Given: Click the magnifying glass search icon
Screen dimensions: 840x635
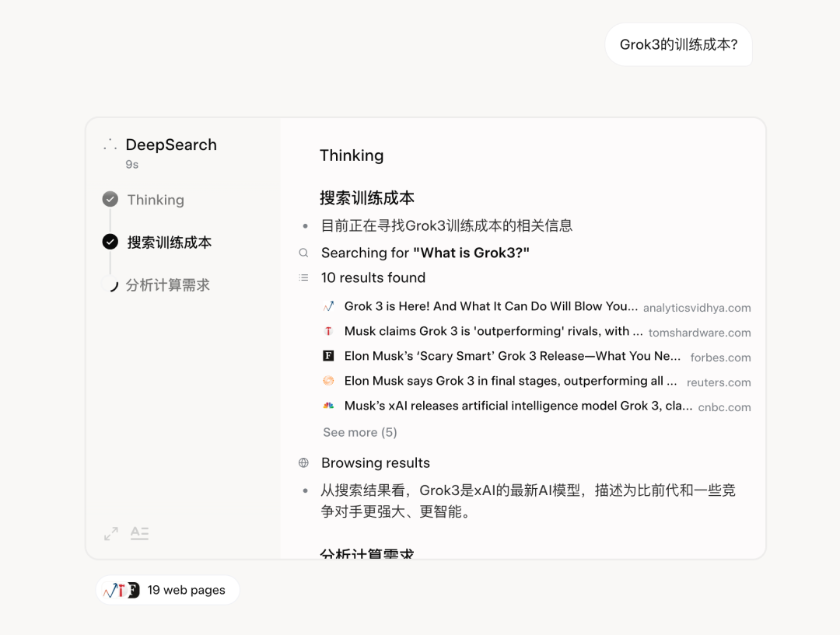Looking at the screenshot, I should click(303, 253).
